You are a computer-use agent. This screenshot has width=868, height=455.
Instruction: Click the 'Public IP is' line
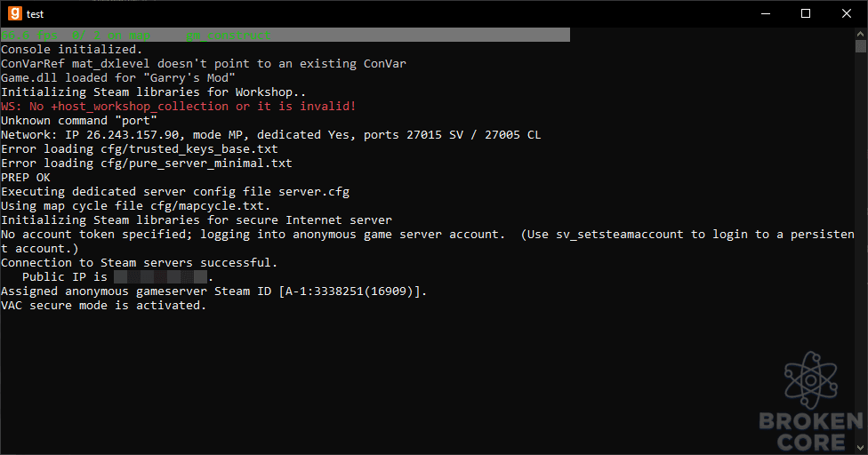pos(117,277)
